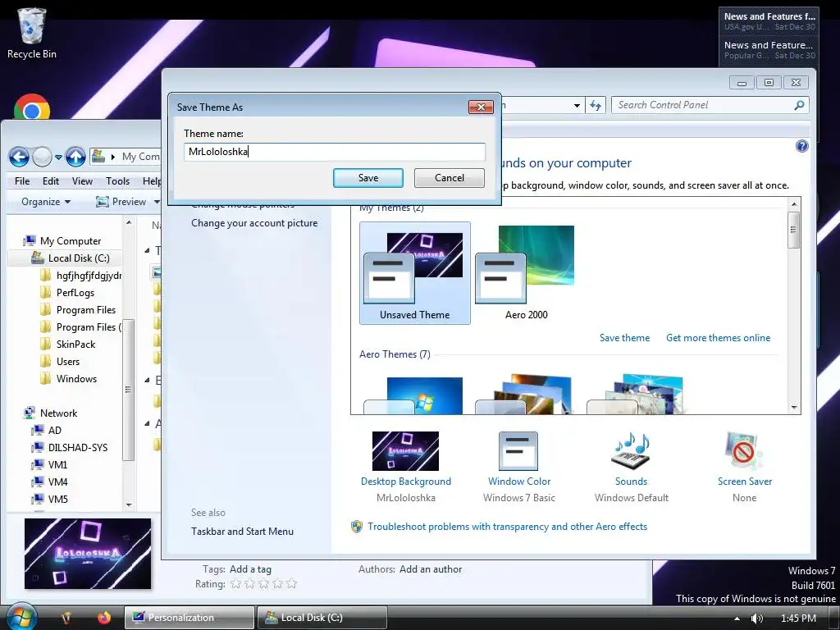This screenshot has height=630, width=840.
Task: Select the Unsaved Theme thumbnail
Action: pos(414,272)
